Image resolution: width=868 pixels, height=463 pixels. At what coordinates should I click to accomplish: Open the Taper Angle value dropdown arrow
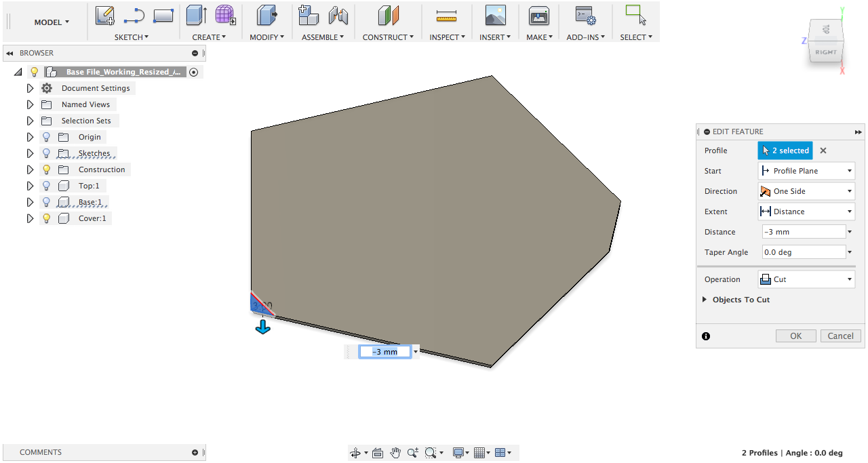tap(850, 252)
